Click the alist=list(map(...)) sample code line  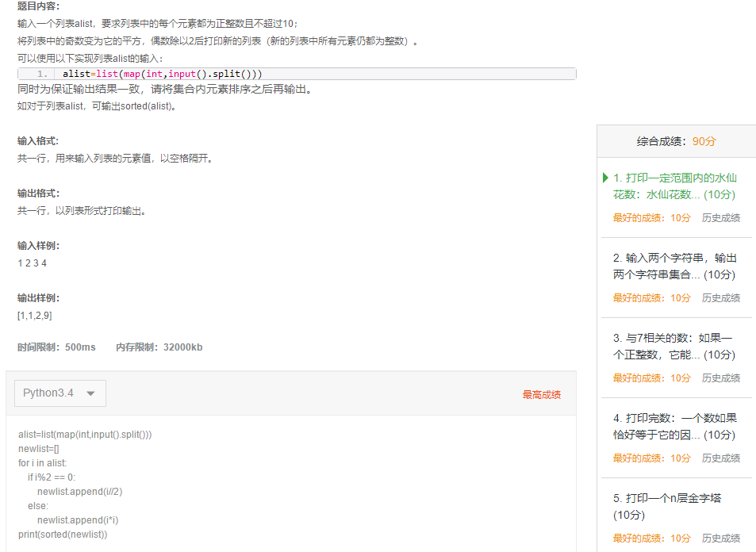pyautogui.click(x=162, y=74)
